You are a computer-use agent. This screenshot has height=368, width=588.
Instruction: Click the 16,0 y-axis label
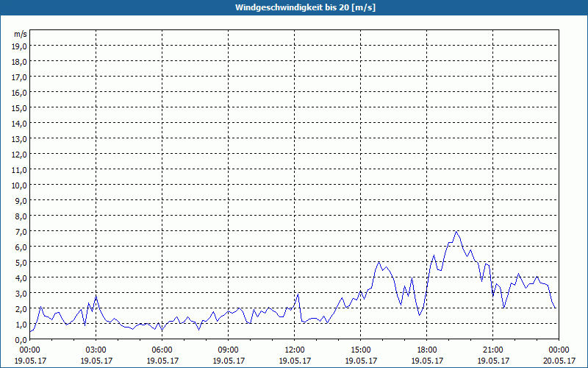click(x=20, y=93)
